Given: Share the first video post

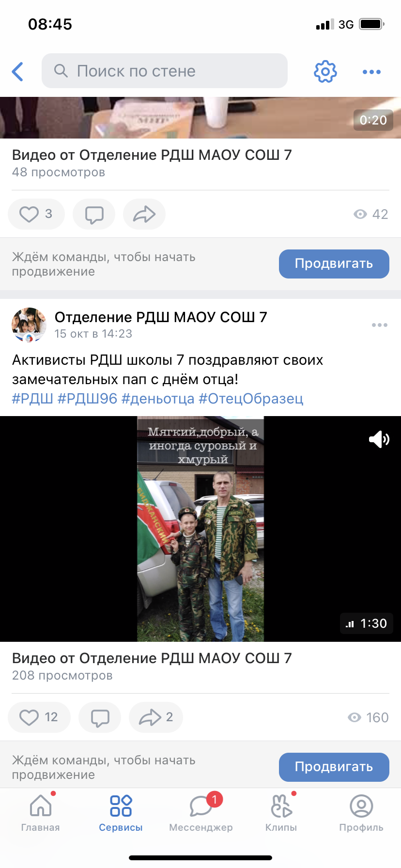Looking at the screenshot, I should point(144,214).
